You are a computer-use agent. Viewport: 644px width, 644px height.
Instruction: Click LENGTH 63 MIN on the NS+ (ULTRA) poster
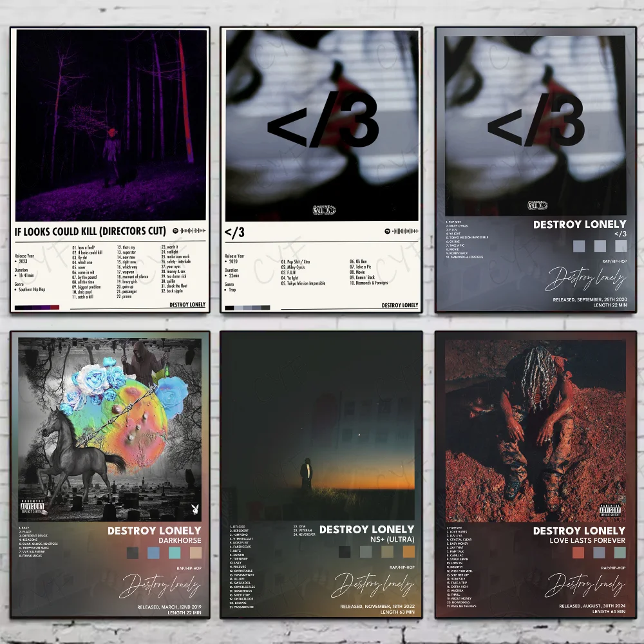pyautogui.click(x=397, y=612)
